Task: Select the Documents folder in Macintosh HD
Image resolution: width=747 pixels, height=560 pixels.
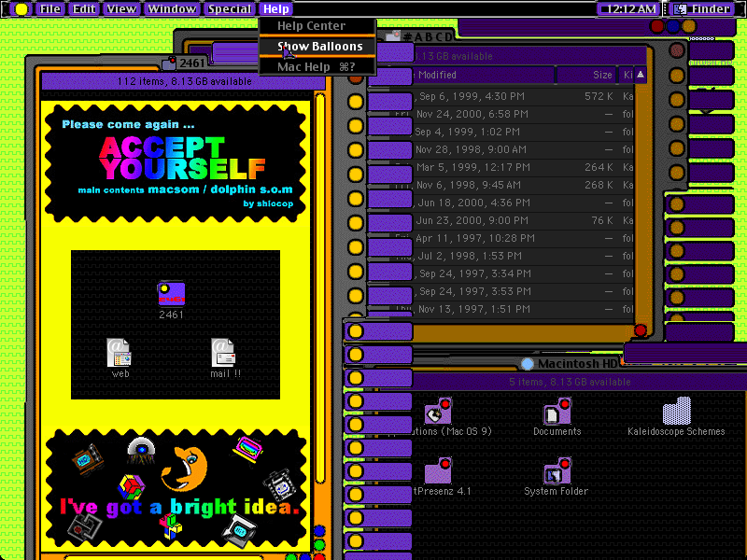Action: 557,411
